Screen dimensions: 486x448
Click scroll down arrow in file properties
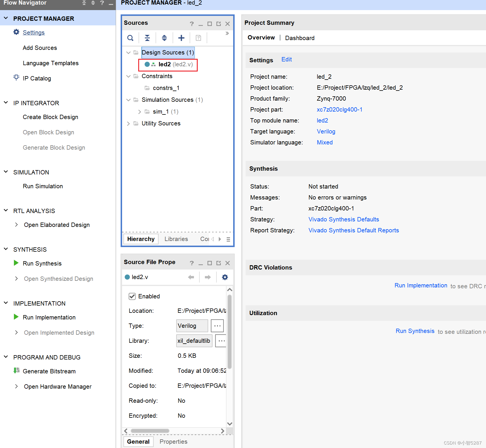point(230,424)
